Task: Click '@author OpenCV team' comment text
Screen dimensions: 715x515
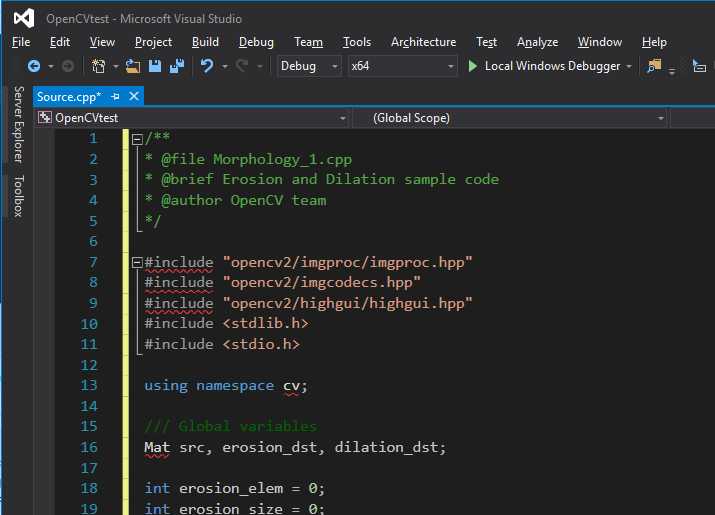Action: click(244, 201)
